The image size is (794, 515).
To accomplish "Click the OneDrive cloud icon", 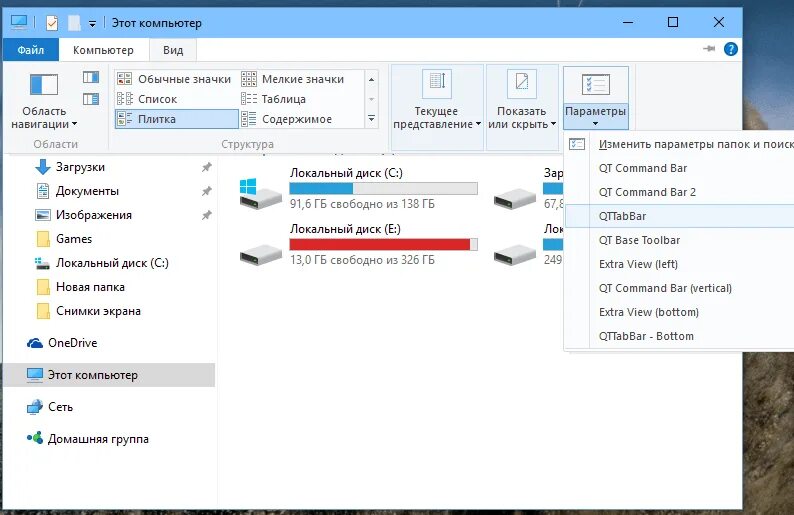I will click(35, 343).
